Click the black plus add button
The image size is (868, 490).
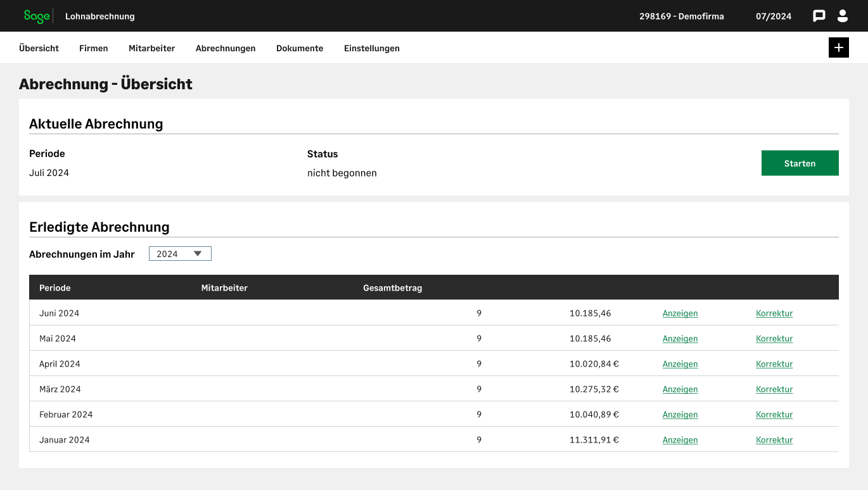(838, 48)
